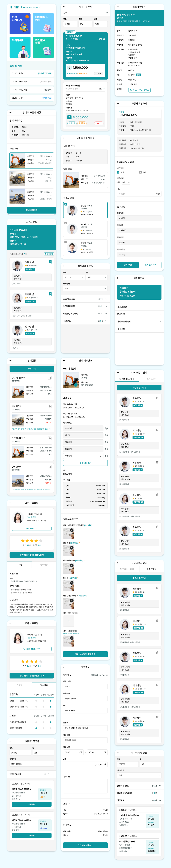Tap back arrow on 조종사 요청하기 screen

click(118, 103)
